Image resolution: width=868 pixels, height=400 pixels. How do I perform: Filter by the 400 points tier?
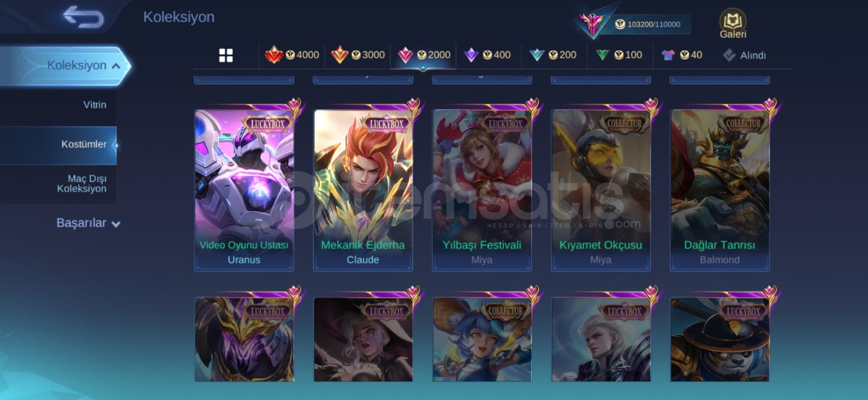487,55
